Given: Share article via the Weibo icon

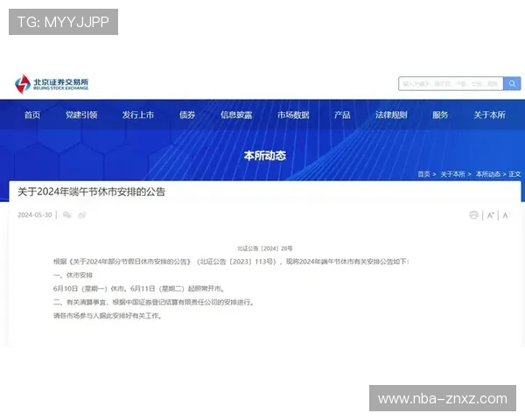Looking at the screenshot, I should point(81,214).
